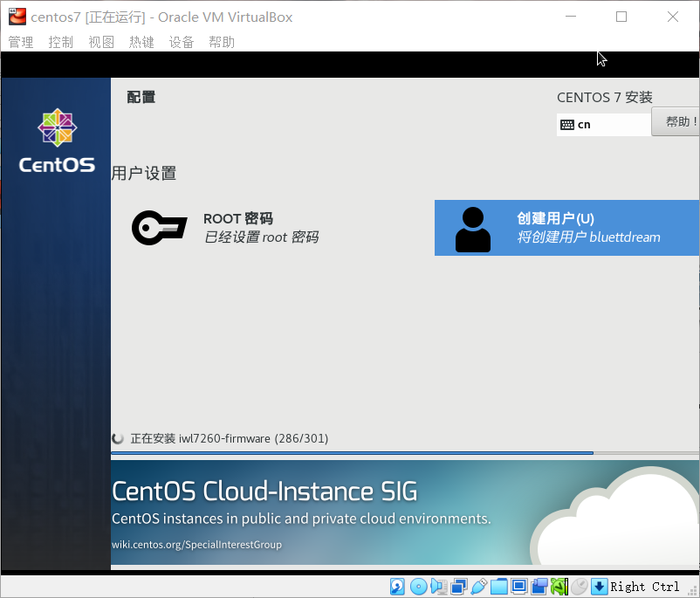Click the cn keyboard layout indicator
The height and width of the screenshot is (598, 700).
603,125
